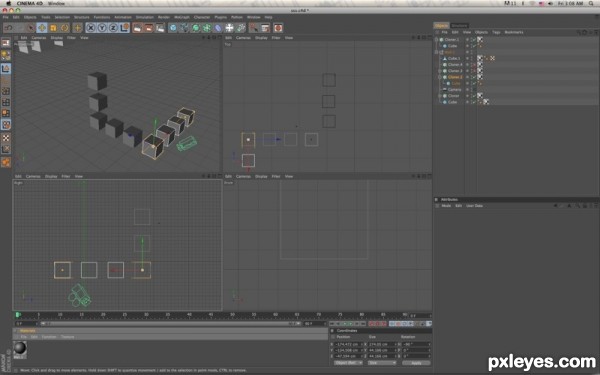Toggle the Z axis lock
The image size is (600, 375).
click(x=113, y=28)
